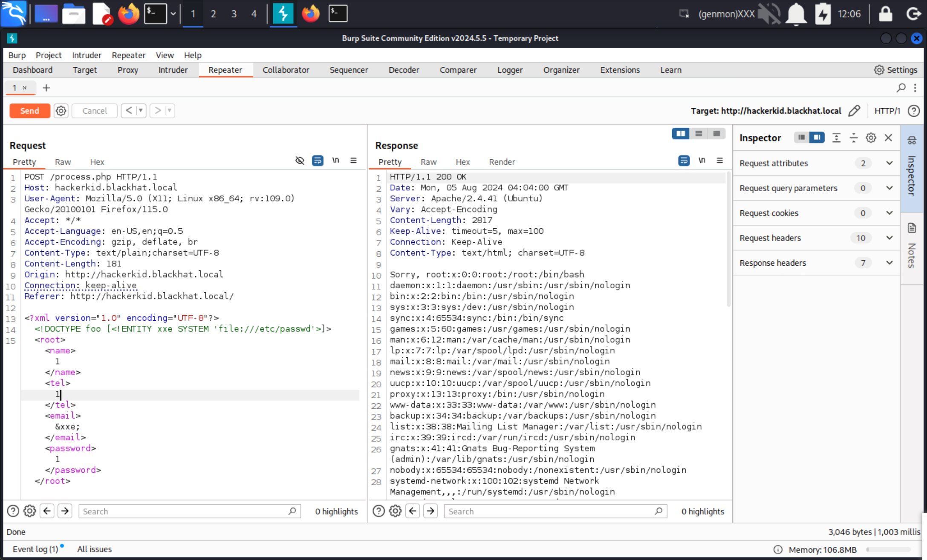This screenshot has height=560, width=927.
Task: Search Repeater tabs magnifier icon
Action: [901, 88]
